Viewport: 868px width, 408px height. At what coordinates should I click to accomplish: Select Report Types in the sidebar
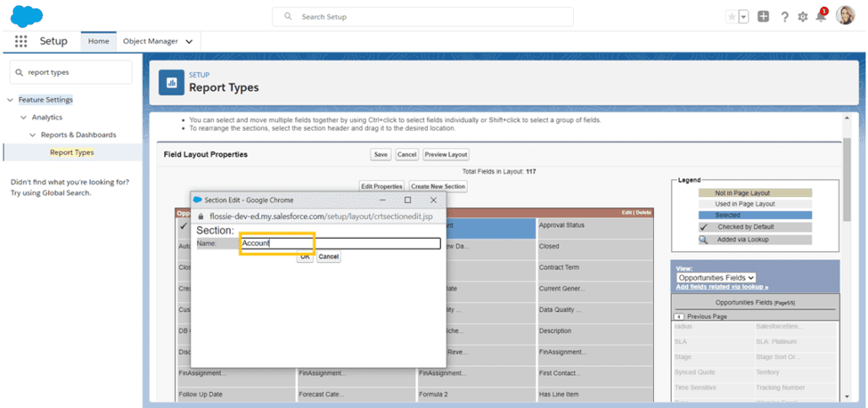(72, 153)
